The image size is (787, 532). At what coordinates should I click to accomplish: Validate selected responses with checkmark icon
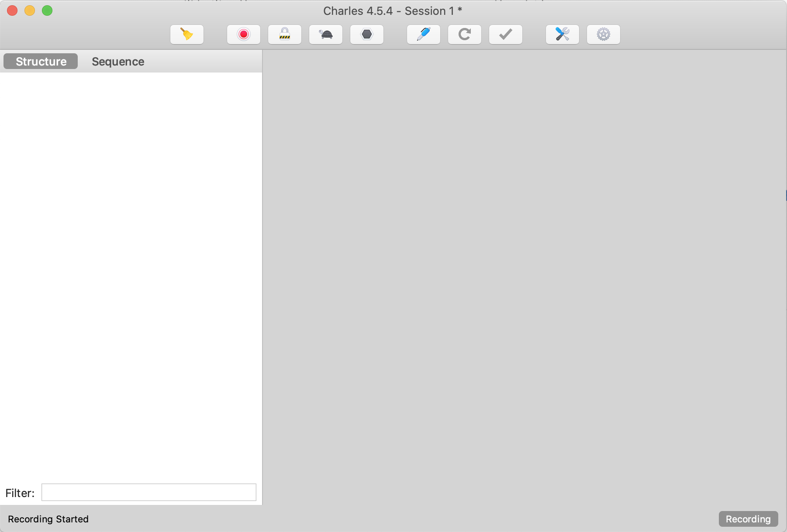tap(506, 35)
